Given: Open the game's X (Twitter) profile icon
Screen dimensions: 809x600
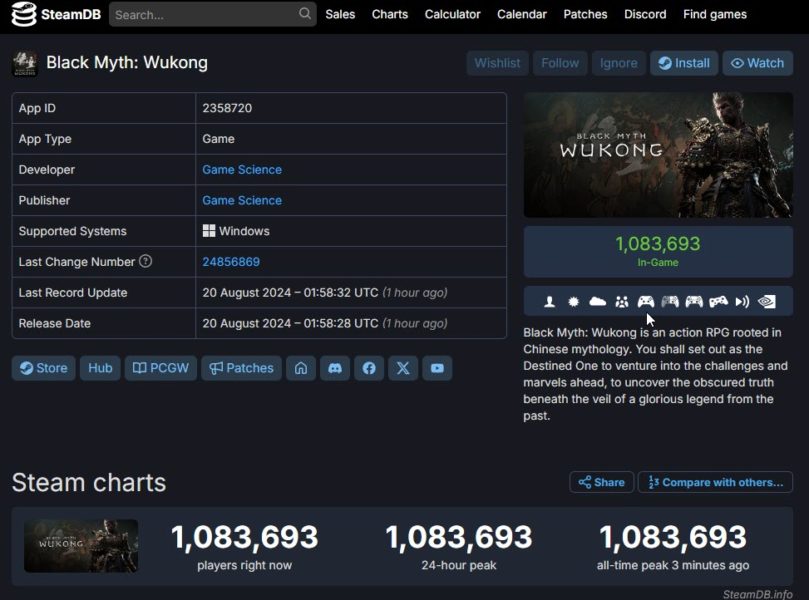Looking at the screenshot, I should click(403, 368).
